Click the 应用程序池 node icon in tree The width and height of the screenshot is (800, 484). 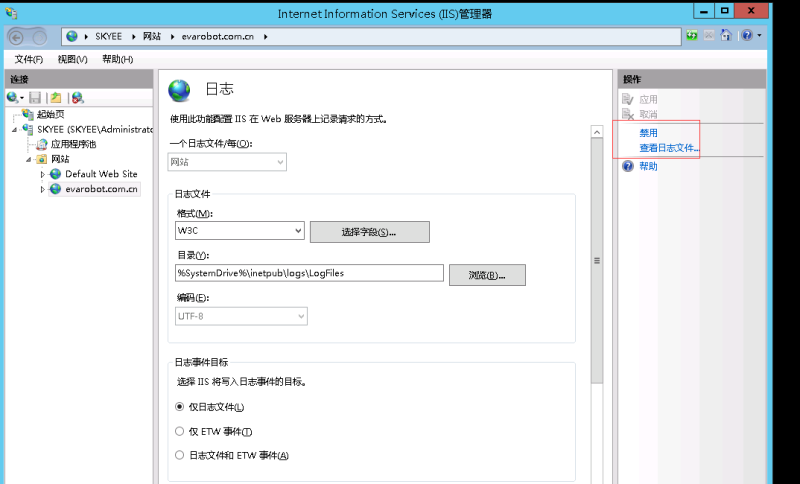tap(42, 144)
